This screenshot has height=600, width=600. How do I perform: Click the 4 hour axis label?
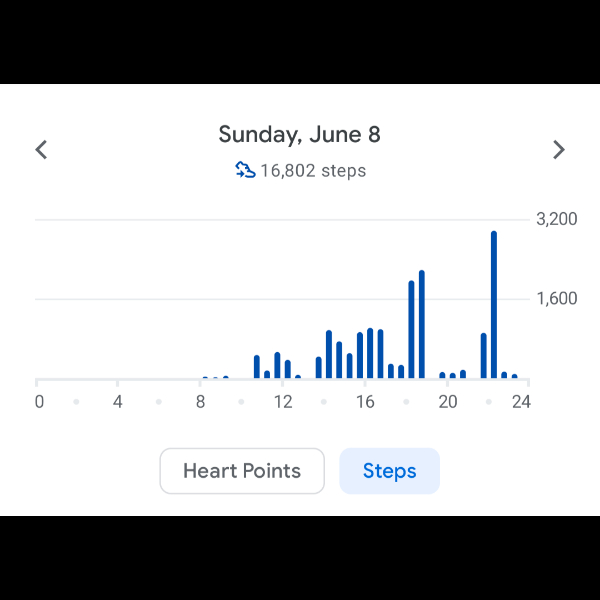click(x=118, y=402)
